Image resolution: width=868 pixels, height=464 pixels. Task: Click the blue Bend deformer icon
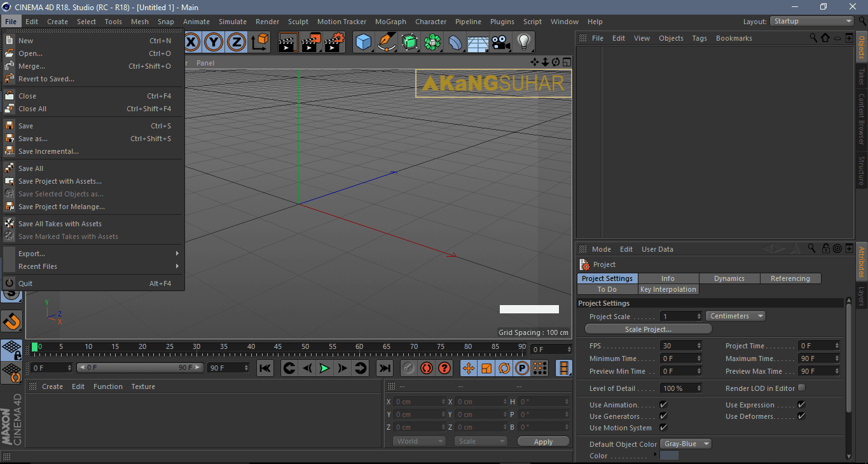(455, 43)
